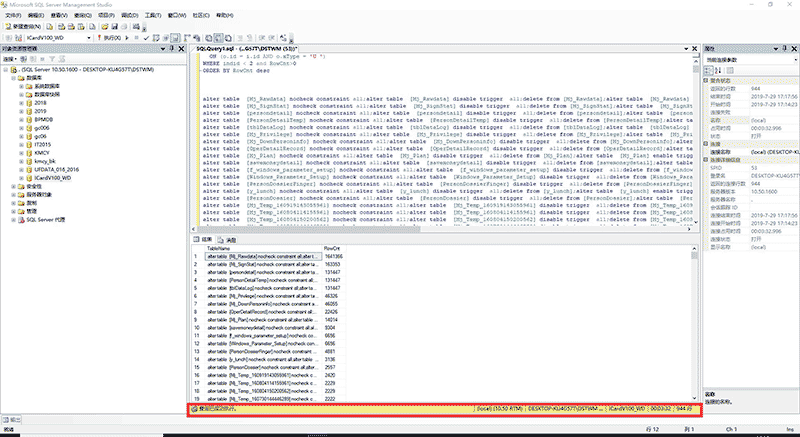Select the SQL Server root node in Object Explorer
This screenshot has height=437, width=800.
click(x=86, y=70)
